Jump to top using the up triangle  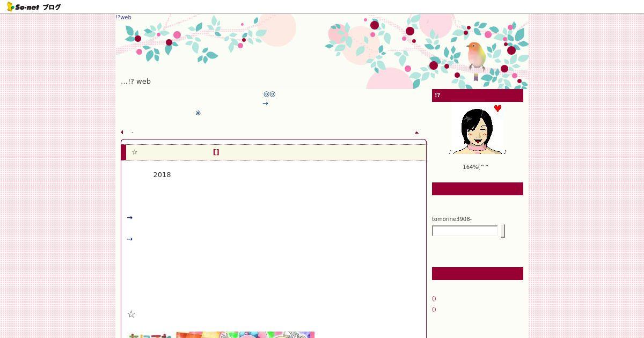[416, 132]
